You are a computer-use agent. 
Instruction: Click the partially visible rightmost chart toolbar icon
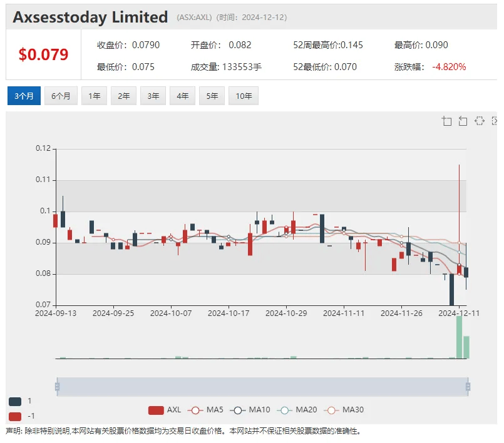click(495, 121)
